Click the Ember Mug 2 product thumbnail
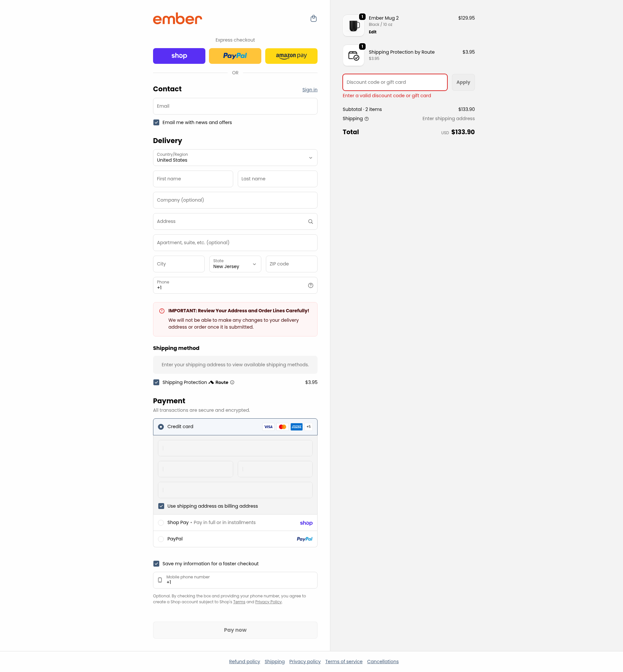Image resolution: width=623 pixels, height=672 pixels. (353, 26)
